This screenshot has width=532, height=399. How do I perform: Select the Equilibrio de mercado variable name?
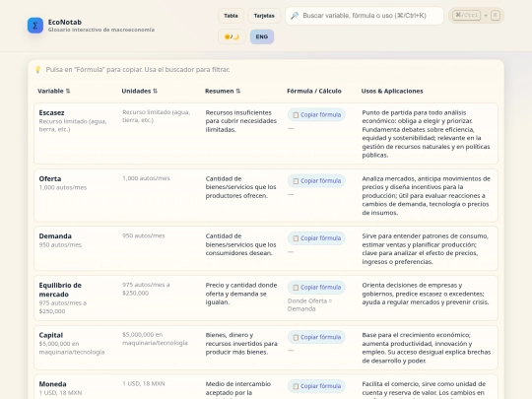pyautogui.click(x=60, y=290)
